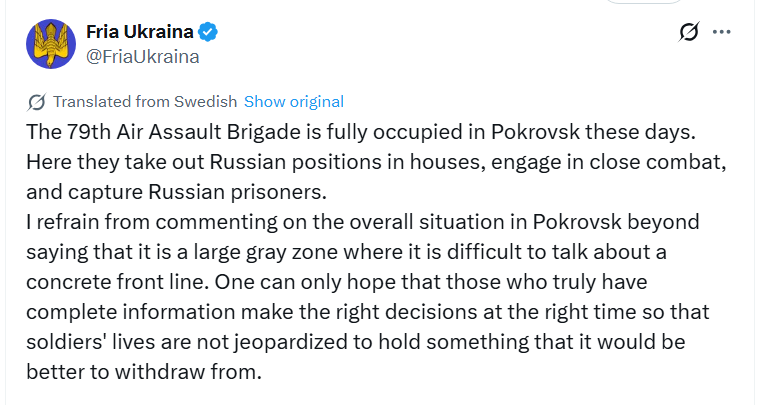
Task: Open the Fria Ukraina display name
Action: click(146, 32)
